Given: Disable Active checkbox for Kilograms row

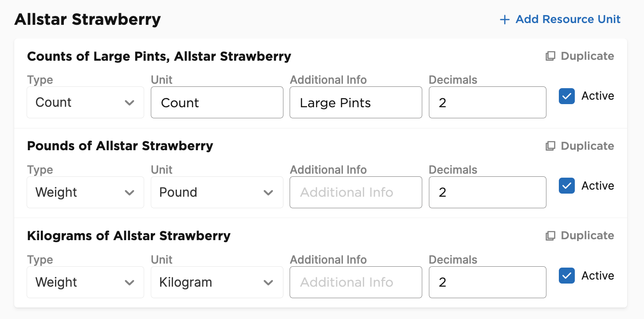Looking at the screenshot, I should tap(567, 276).
